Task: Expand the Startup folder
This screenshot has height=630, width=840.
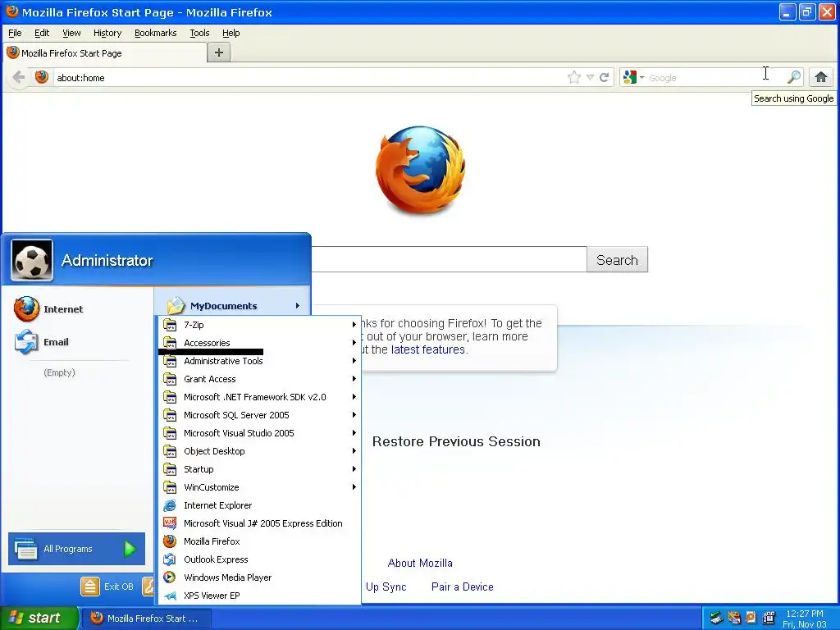Action: click(260, 469)
